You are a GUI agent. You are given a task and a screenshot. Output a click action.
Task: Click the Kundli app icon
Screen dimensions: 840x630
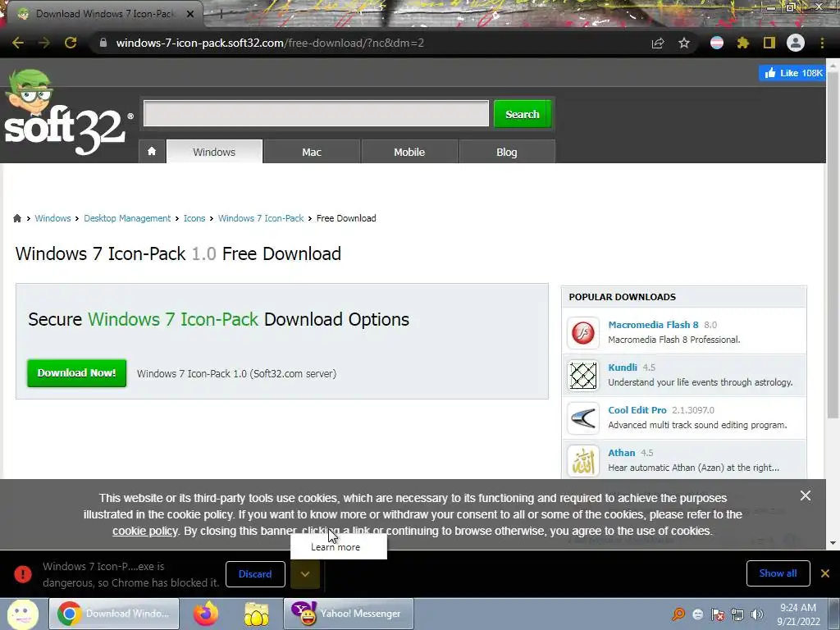583,376
